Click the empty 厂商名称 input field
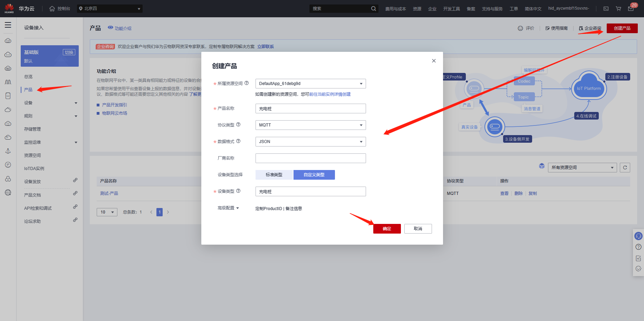644x321 pixels. 311,158
